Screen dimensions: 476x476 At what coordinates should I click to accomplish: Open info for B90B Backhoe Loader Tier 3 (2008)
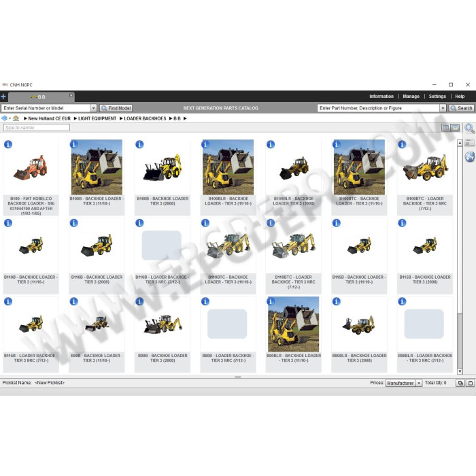[x=139, y=301]
